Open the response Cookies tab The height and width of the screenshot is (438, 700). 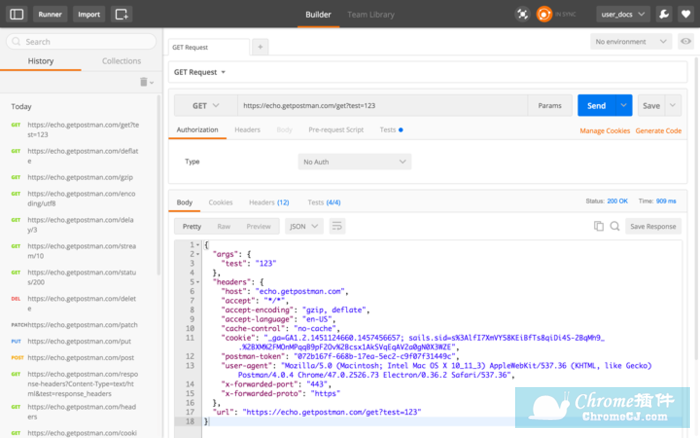point(221,202)
